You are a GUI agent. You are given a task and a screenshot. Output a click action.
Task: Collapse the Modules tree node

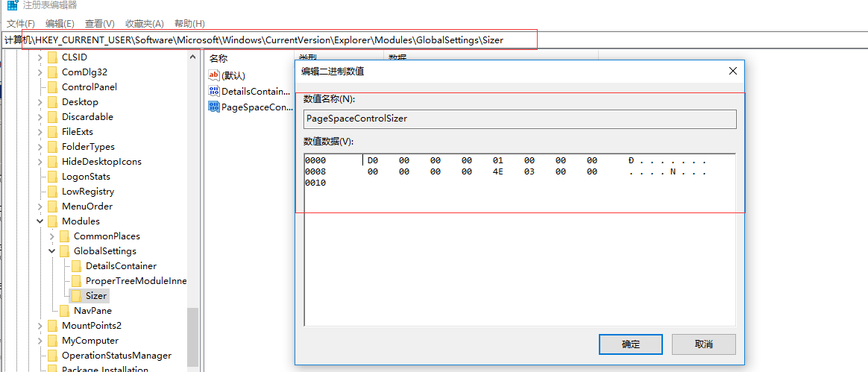pyautogui.click(x=40, y=221)
